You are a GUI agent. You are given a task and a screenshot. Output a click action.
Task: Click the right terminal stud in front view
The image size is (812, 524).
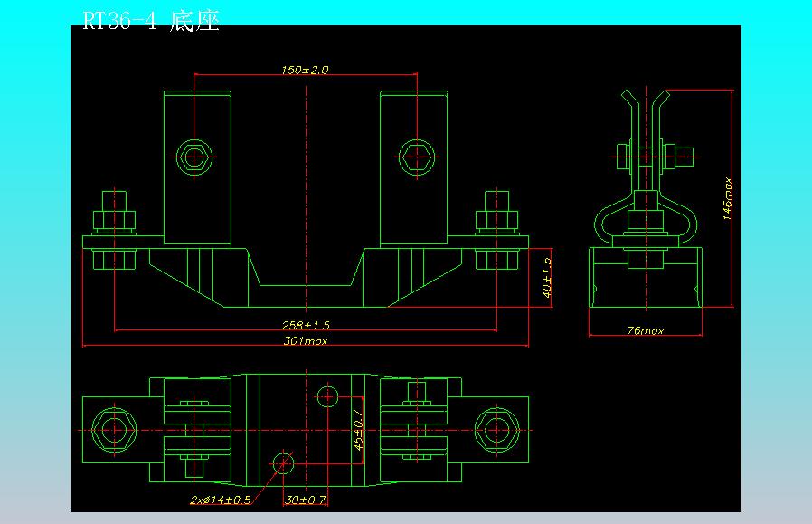[496, 230]
